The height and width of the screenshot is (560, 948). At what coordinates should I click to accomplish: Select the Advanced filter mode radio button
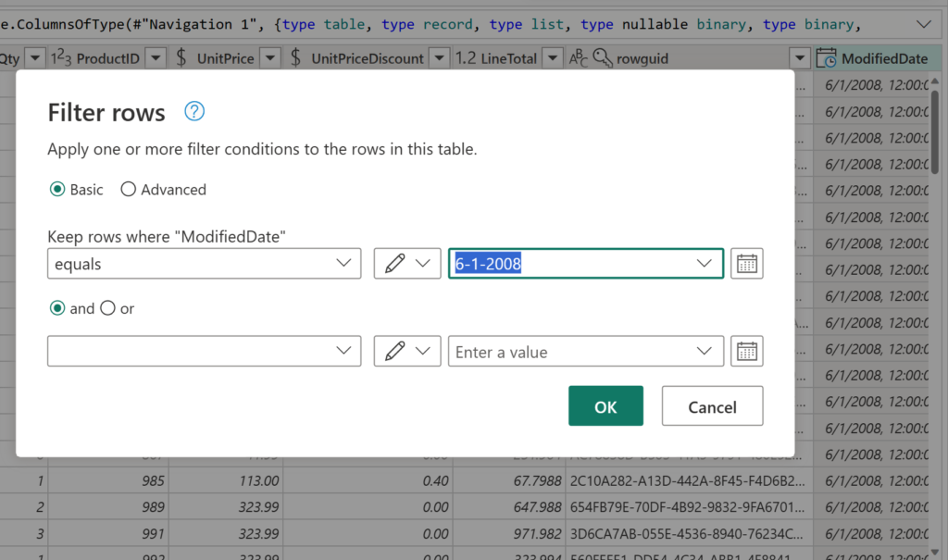click(129, 189)
